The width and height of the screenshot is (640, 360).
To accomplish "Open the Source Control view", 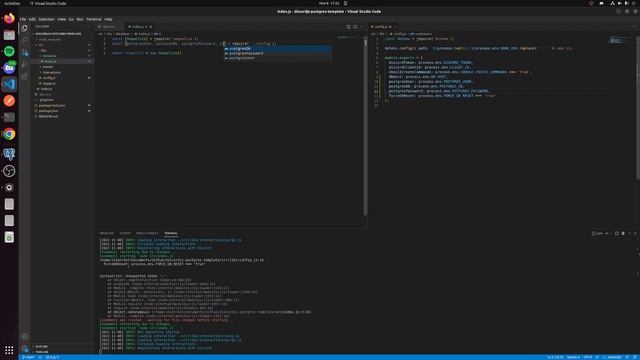I will 24,53.
